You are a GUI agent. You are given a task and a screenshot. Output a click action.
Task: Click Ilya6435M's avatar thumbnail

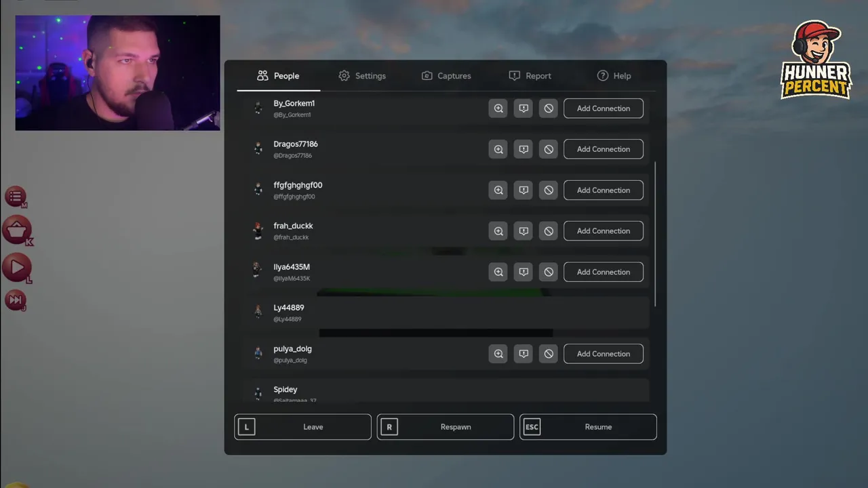(258, 271)
